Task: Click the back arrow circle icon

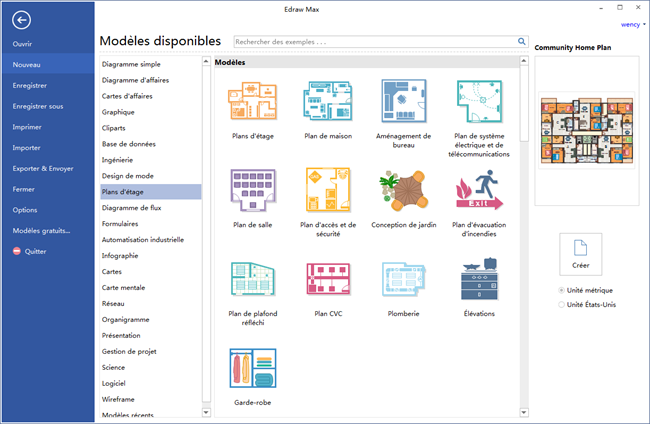Action: click(x=21, y=19)
